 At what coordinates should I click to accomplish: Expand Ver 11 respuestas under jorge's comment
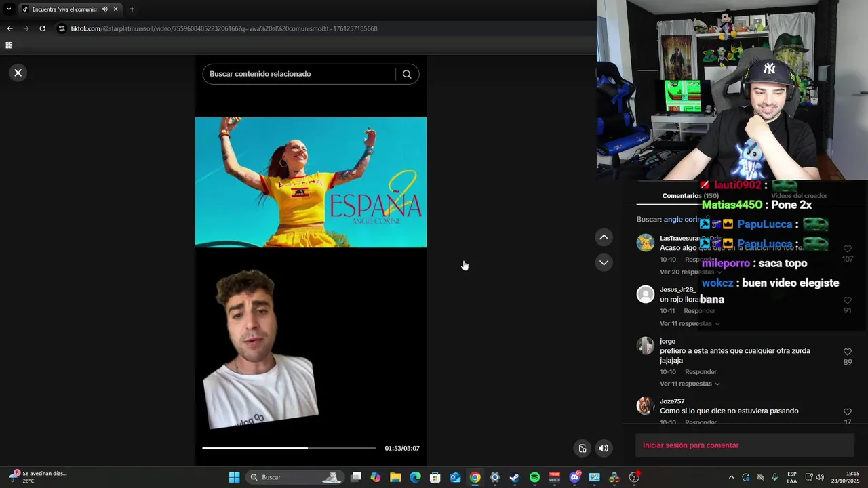click(x=690, y=384)
